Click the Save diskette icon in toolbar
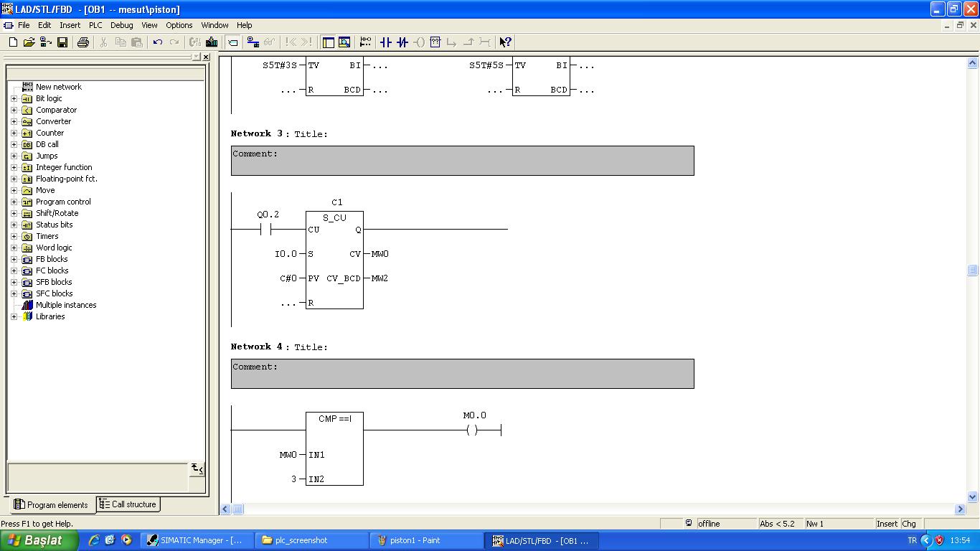Viewport: 980px width, 551px height. (62, 42)
